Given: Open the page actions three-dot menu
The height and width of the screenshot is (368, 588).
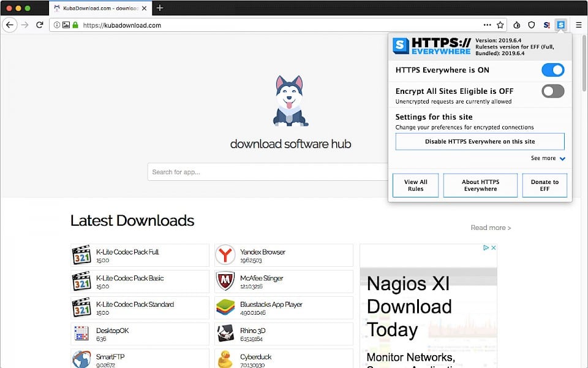Looking at the screenshot, I should pos(487,25).
